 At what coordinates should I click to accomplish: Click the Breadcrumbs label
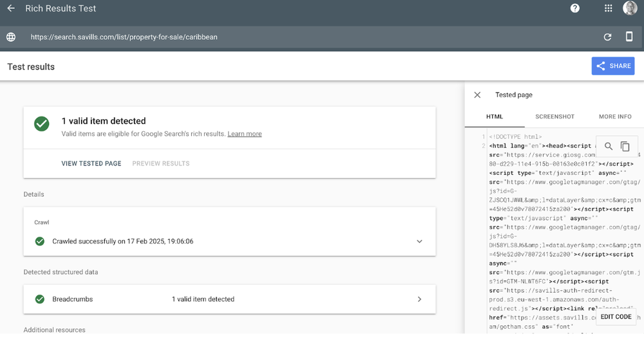coord(72,299)
